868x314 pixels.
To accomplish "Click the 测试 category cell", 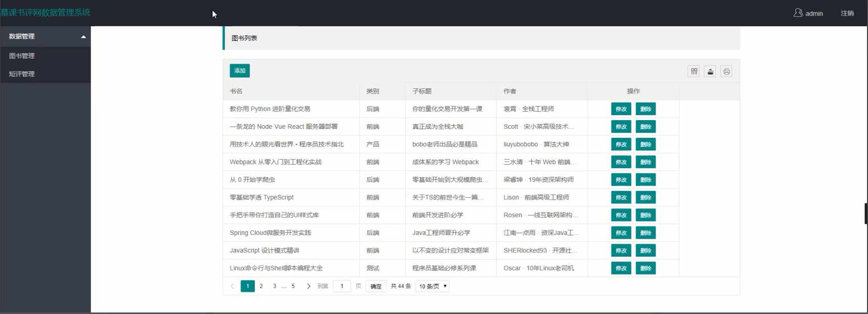I will click(382, 268).
